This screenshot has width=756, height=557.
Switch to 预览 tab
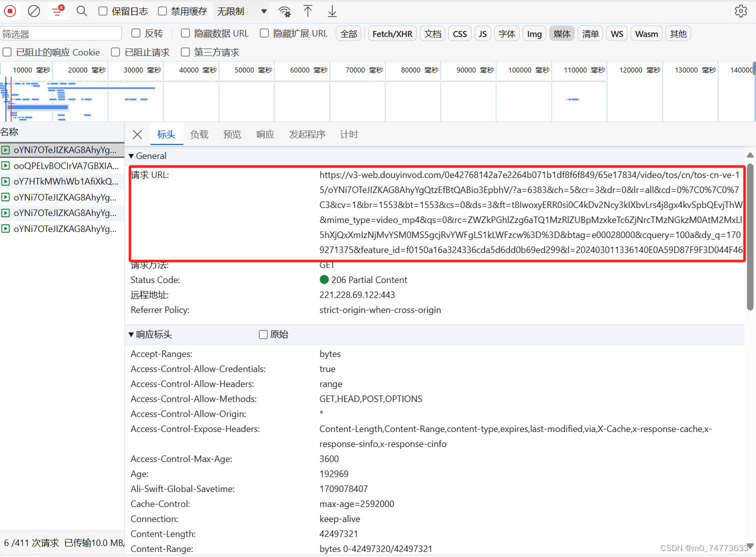[232, 134]
